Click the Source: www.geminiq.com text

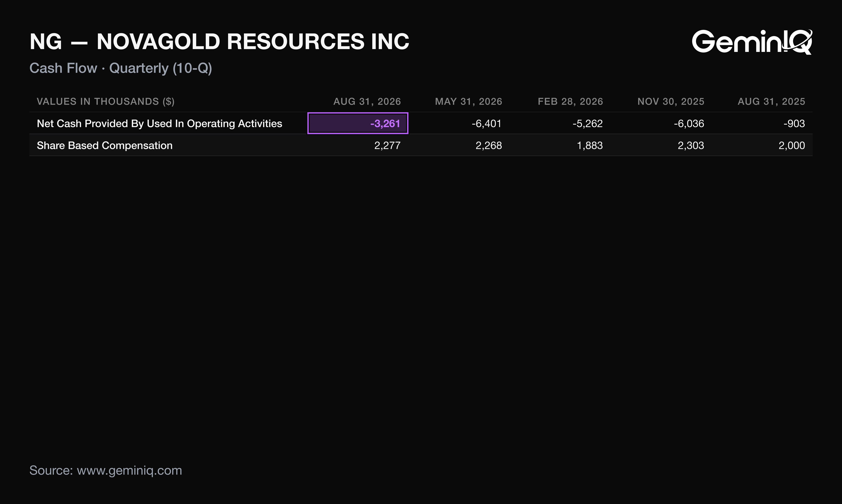(106, 471)
